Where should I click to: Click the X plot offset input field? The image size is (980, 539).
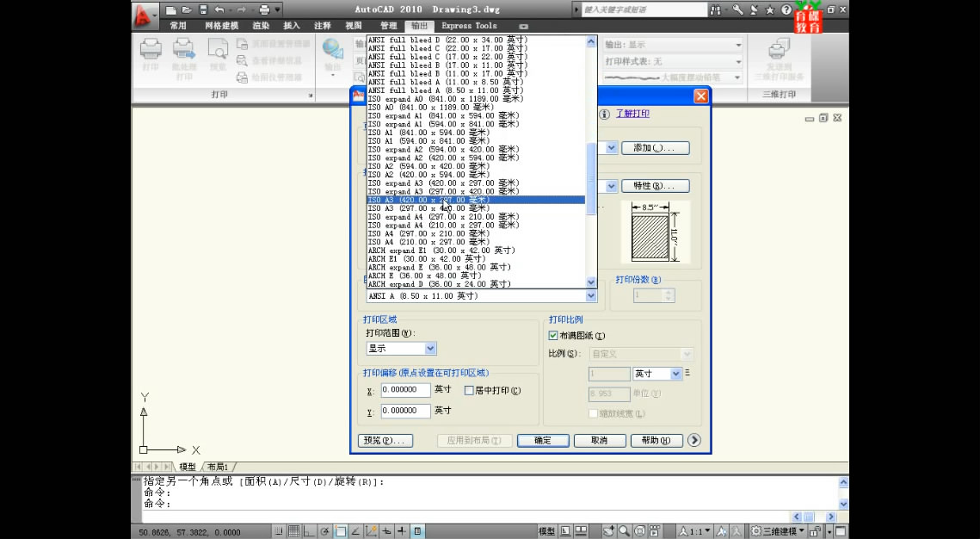[x=405, y=389]
